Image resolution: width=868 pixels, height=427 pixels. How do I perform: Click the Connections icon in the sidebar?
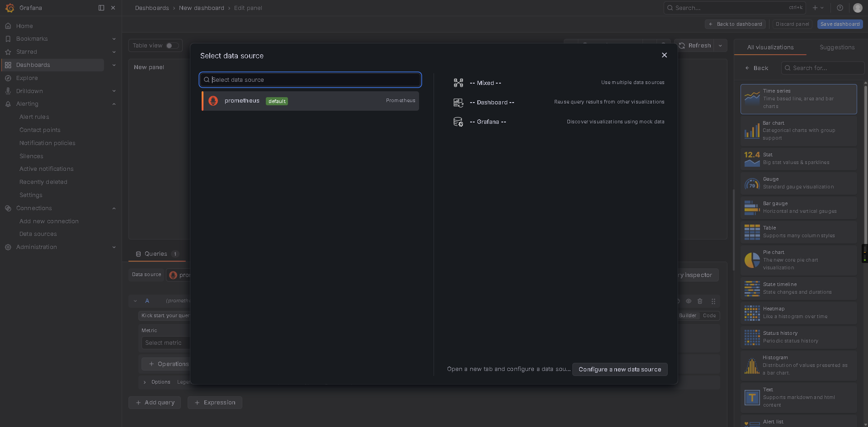[8, 208]
